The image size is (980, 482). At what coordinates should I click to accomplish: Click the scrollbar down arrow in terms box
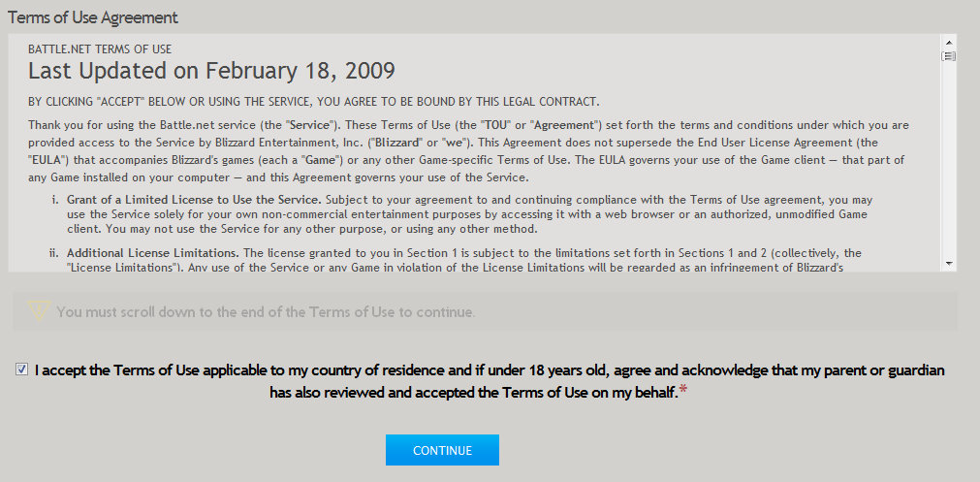point(949,263)
